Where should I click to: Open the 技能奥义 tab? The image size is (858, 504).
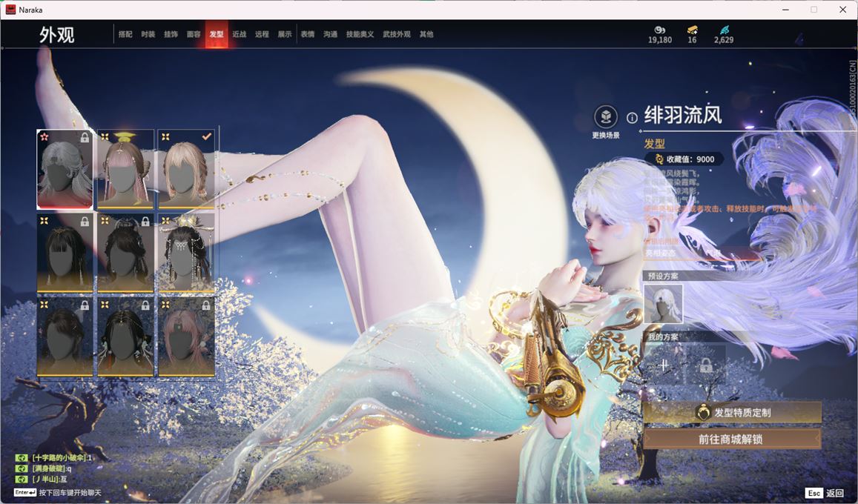(x=360, y=34)
